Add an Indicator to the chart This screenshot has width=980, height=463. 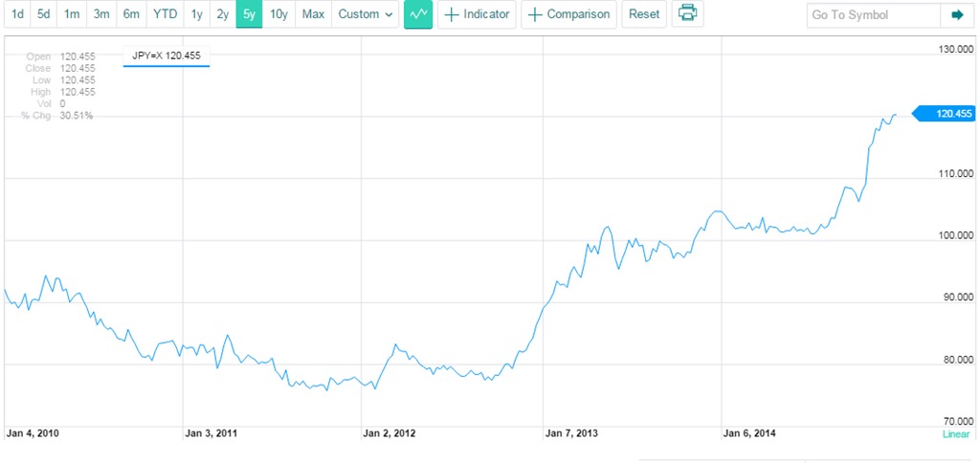(477, 14)
